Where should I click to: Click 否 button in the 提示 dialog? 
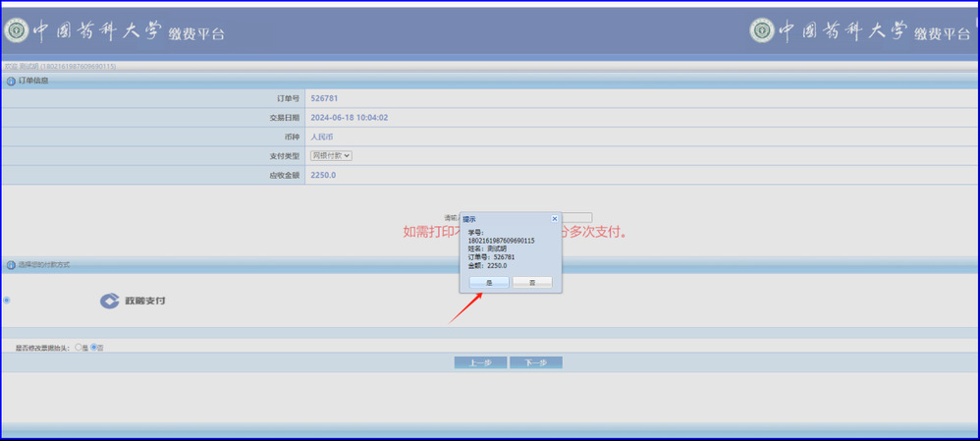(x=532, y=282)
